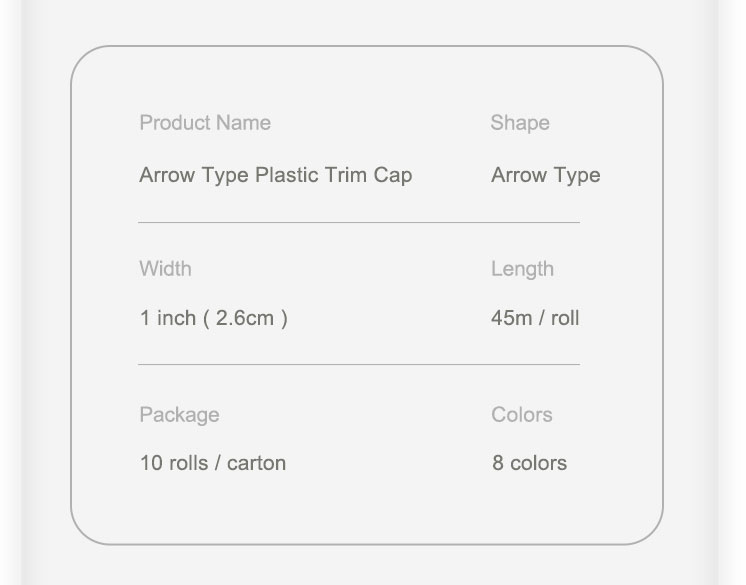Image resolution: width=746 pixels, height=585 pixels.
Task: Click the 'Shape' field label
Action: pyautogui.click(x=520, y=123)
